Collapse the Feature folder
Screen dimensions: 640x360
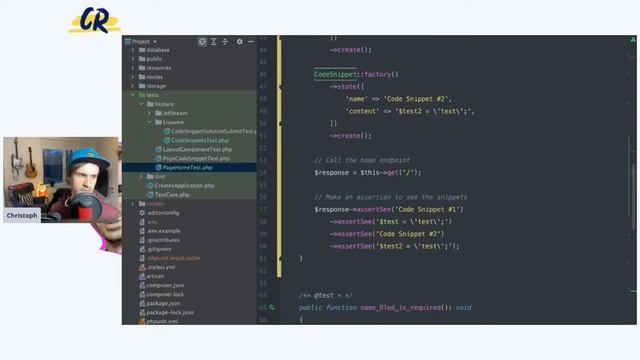pyautogui.click(x=141, y=104)
